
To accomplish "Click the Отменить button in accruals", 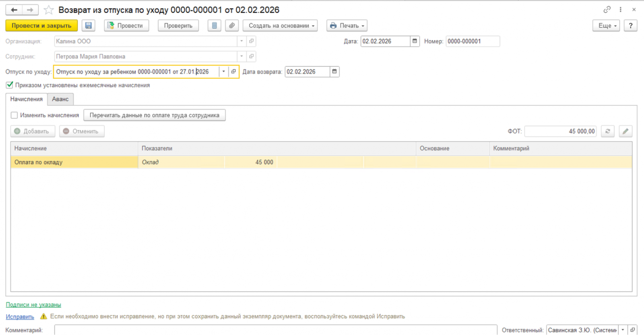I will point(82,131).
